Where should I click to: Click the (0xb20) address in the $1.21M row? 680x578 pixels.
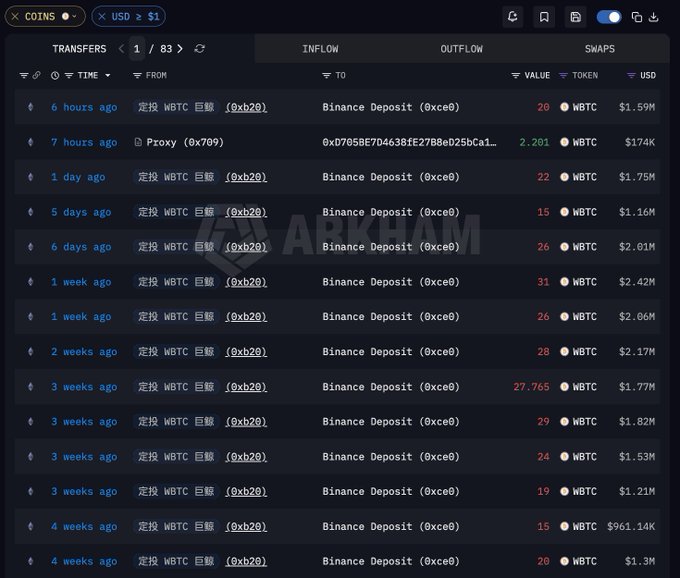pos(246,491)
